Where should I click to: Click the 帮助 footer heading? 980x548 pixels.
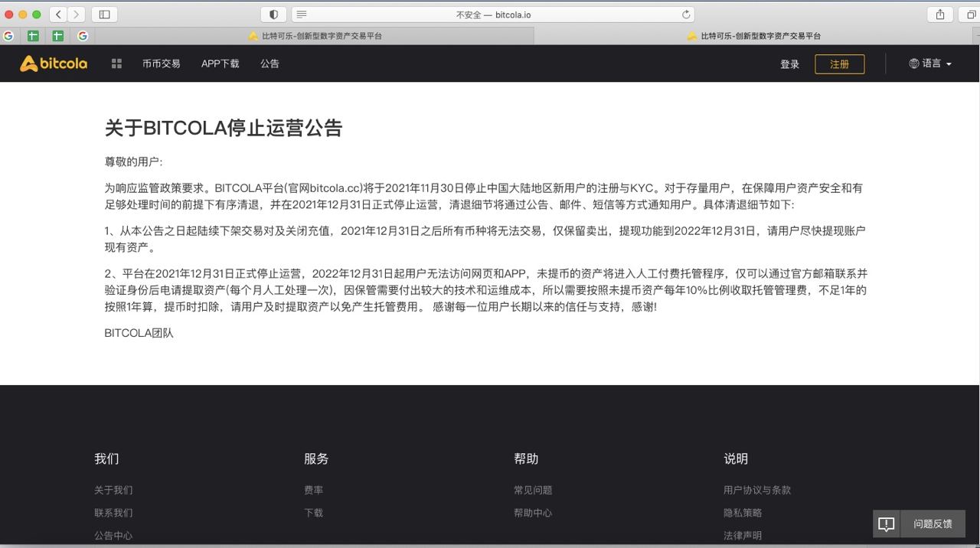click(x=526, y=458)
